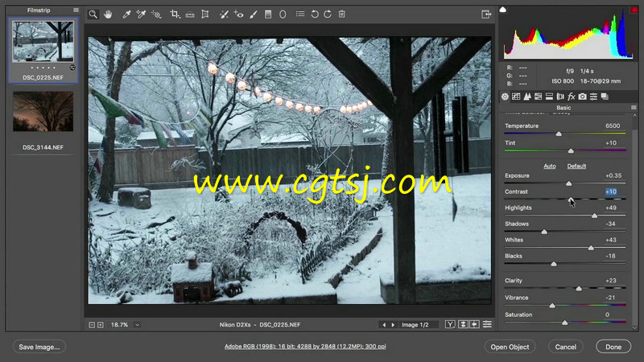Screen dimensions: 644x362
Task: Open the zoom level dropdown arrow
Action: click(x=138, y=325)
